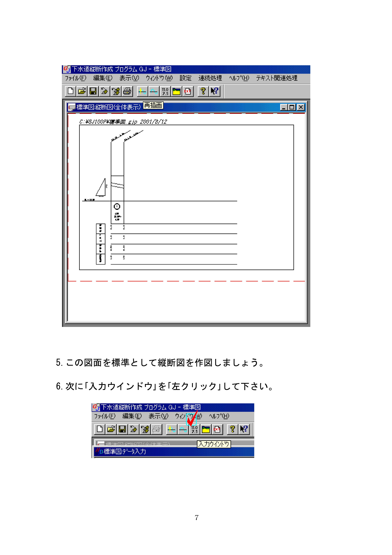392x555 pixels.
Task: Click DXF export icon in lower toolbar
Action: pyautogui.click(x=217, y=429)
